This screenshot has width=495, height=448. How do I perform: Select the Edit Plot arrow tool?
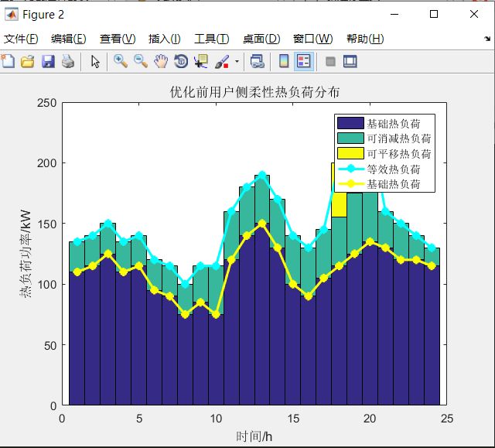tap(95, 62)
